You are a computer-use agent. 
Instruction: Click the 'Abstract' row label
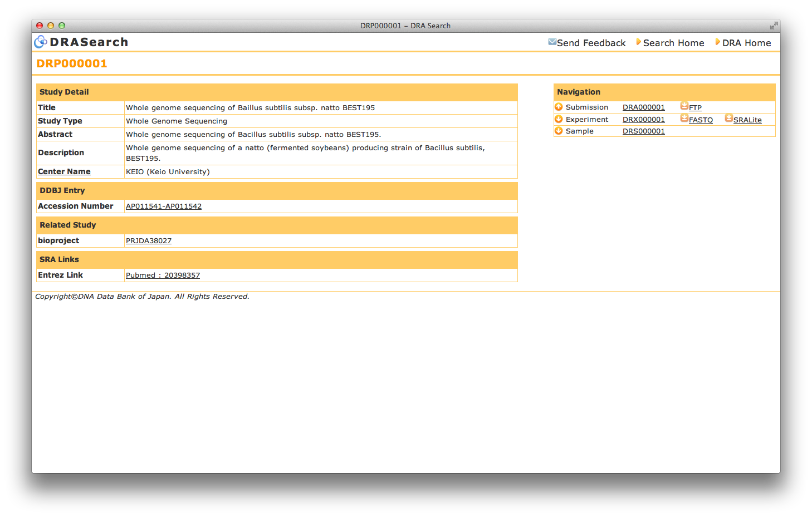[x=55, y=134]
